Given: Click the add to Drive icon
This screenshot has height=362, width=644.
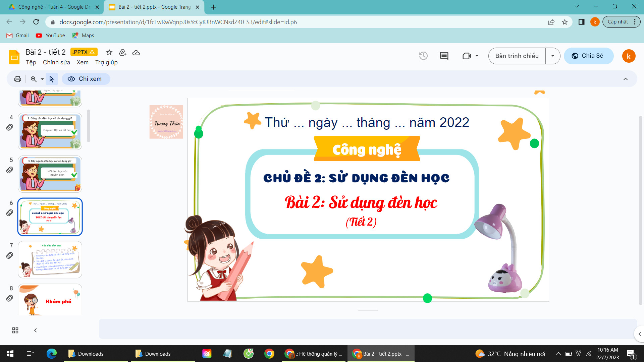Looking at the screenshot, I should [122, 52].
